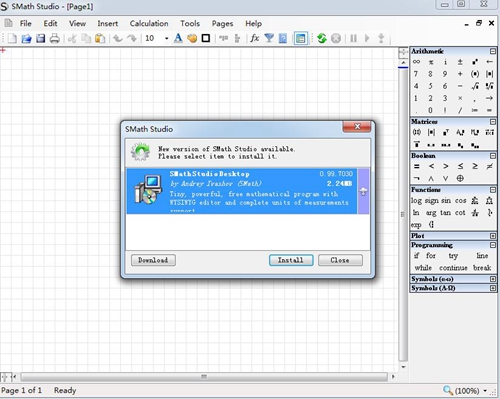
Task: Toggle the side panel icon in toolbar
Action: pos(300,38)
